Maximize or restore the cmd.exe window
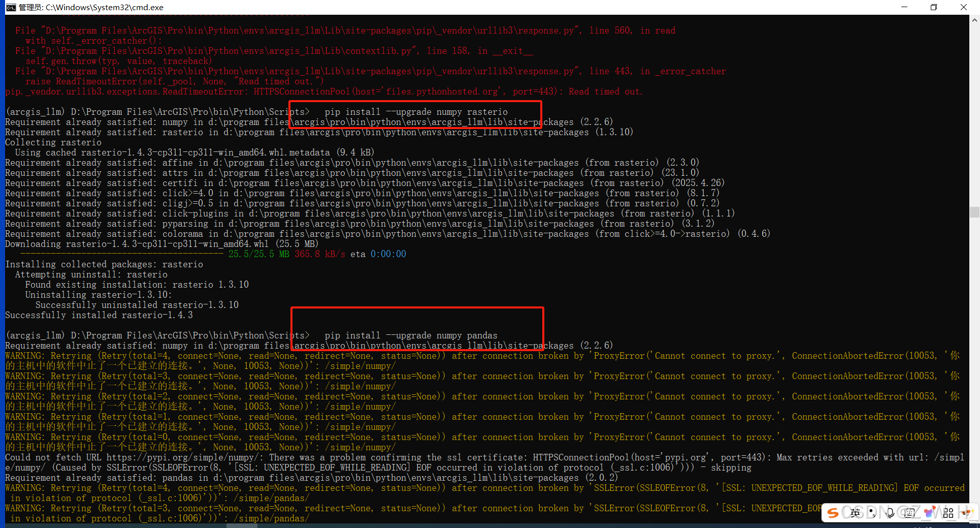Viewport: 980px width, 528px height. 933,7
